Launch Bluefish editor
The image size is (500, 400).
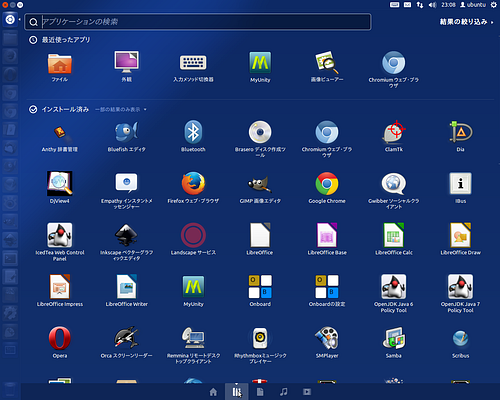pos(126,132)
